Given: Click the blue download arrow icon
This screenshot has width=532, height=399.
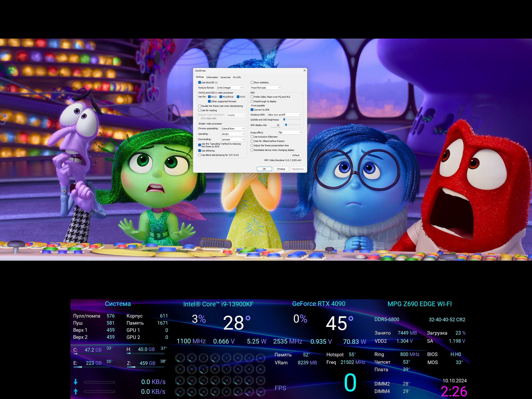Looking at the screenshot, I should (x=75, y=382).
